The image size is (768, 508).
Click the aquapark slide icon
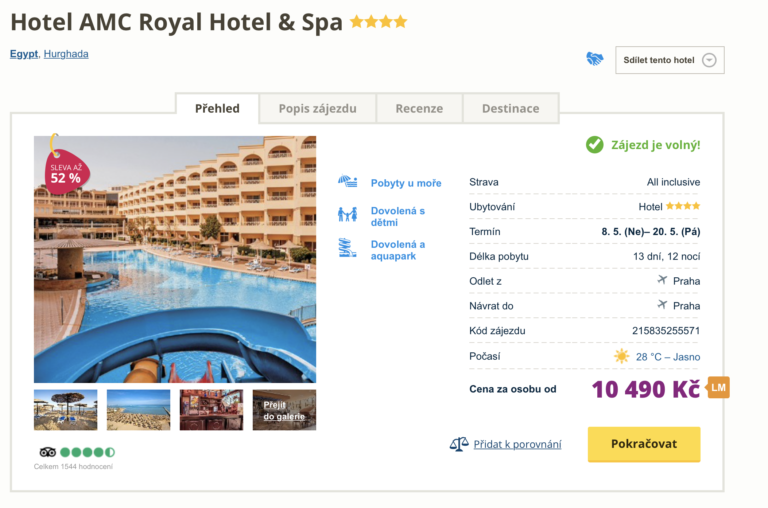[x=347, y=248]
